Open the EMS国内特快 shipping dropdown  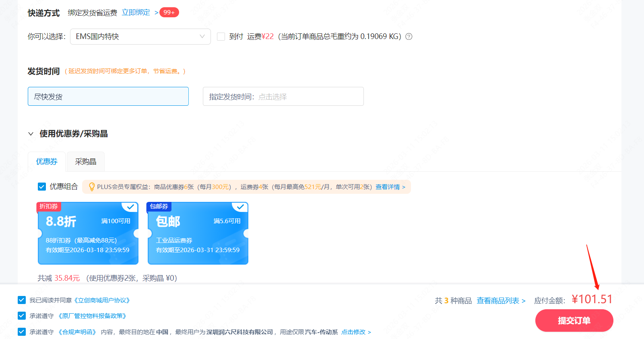tap(140, 37)
